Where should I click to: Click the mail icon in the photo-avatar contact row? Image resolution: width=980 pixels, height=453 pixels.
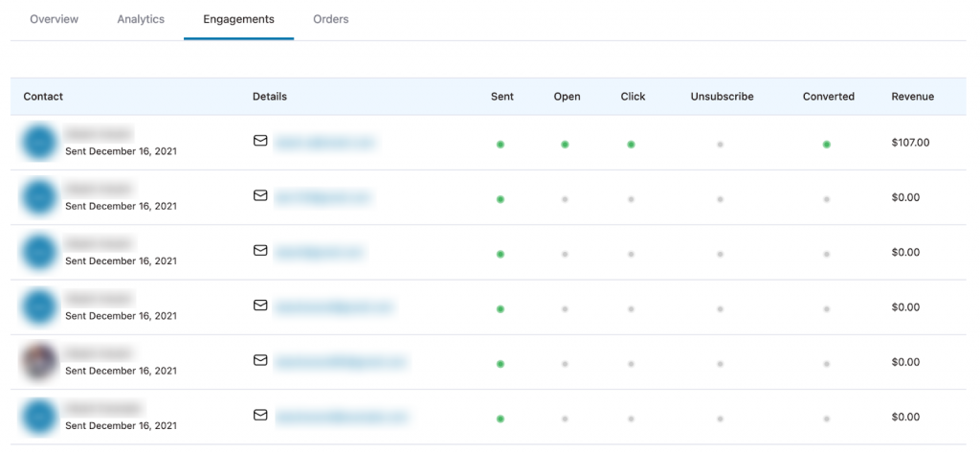[x=260, y=360]
